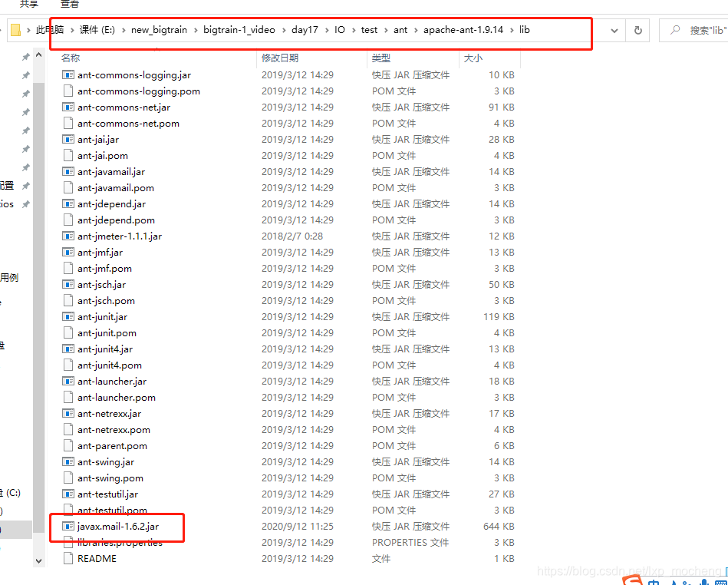Select the ant-commons-net.pom file name
Viewport: 728px width, 585px height.
tap(128, 123)
